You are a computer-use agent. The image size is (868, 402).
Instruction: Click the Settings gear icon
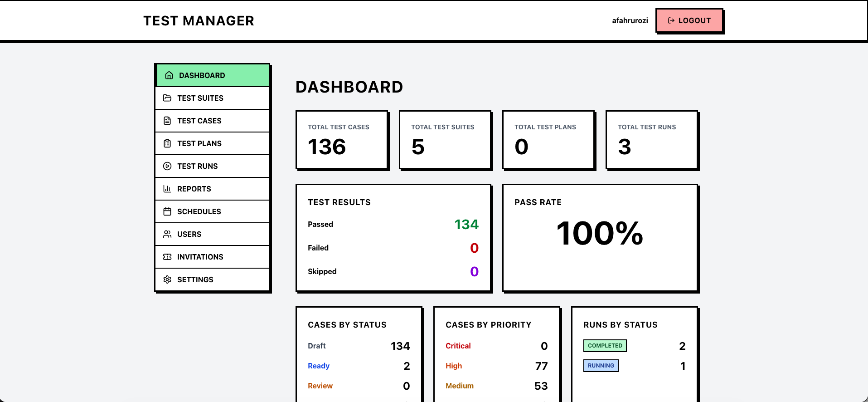(167, 279)
